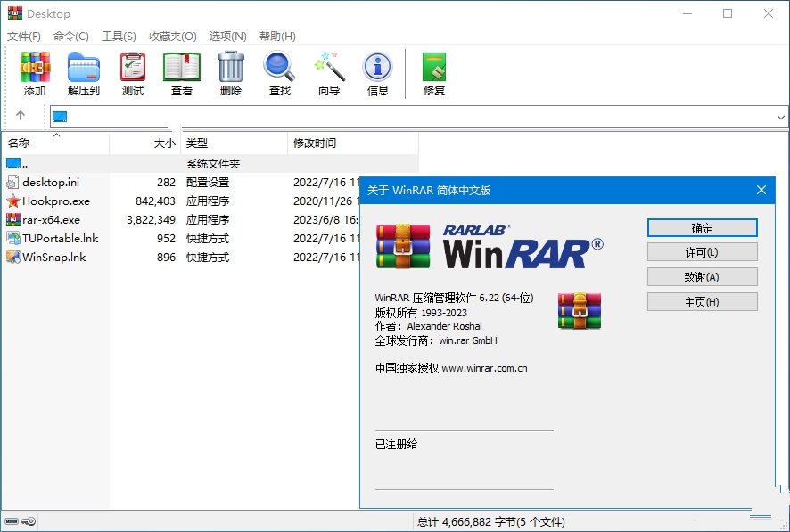The height and width of the screenshot is (532, 790).
Task: Click date 2020/11/26 in Hookpro row
Action: 323,201
